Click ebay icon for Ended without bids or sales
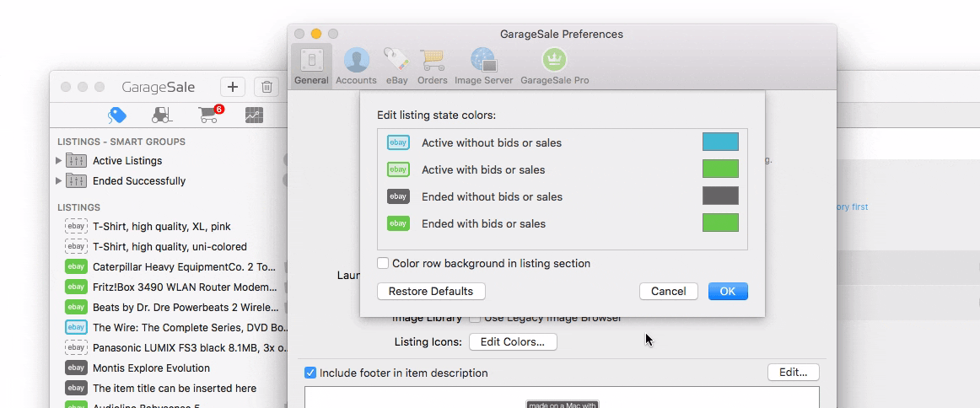980x408 pixels. pos(398,196)
